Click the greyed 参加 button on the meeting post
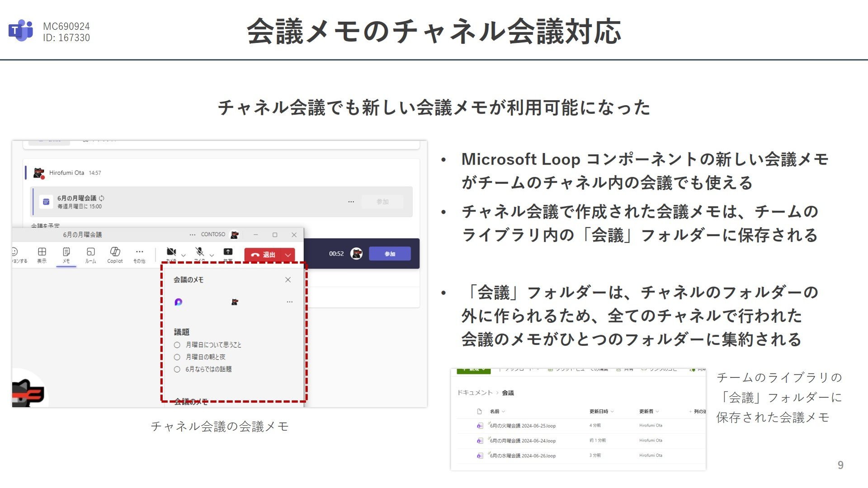The width and height of the screenshot is (868, 488). (x=382, y=202)
